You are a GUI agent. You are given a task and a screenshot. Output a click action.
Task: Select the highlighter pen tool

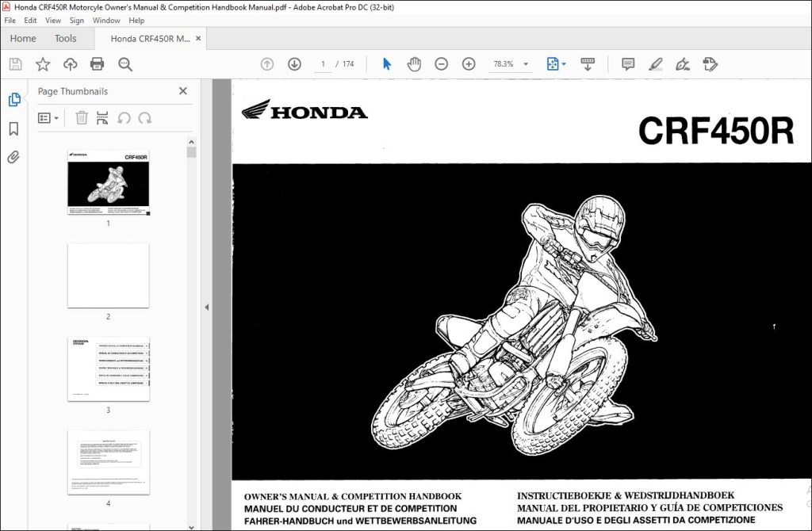[x=655, y=64]
